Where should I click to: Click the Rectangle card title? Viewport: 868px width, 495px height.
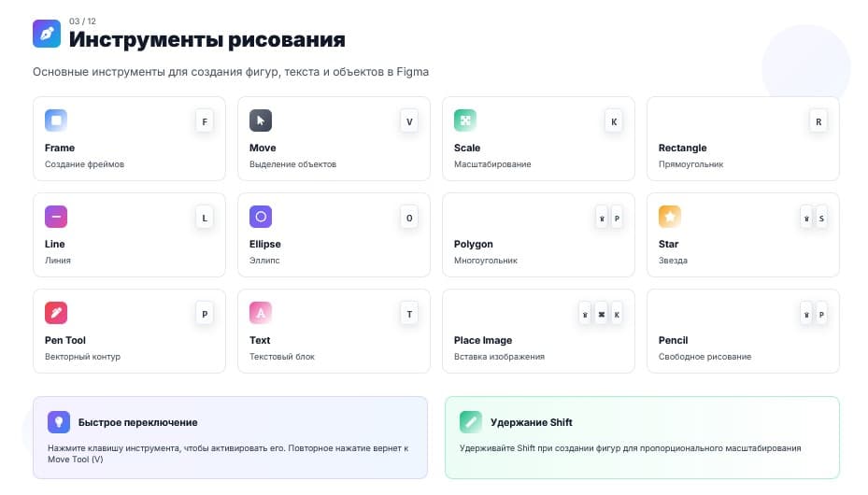pos(683,148)
